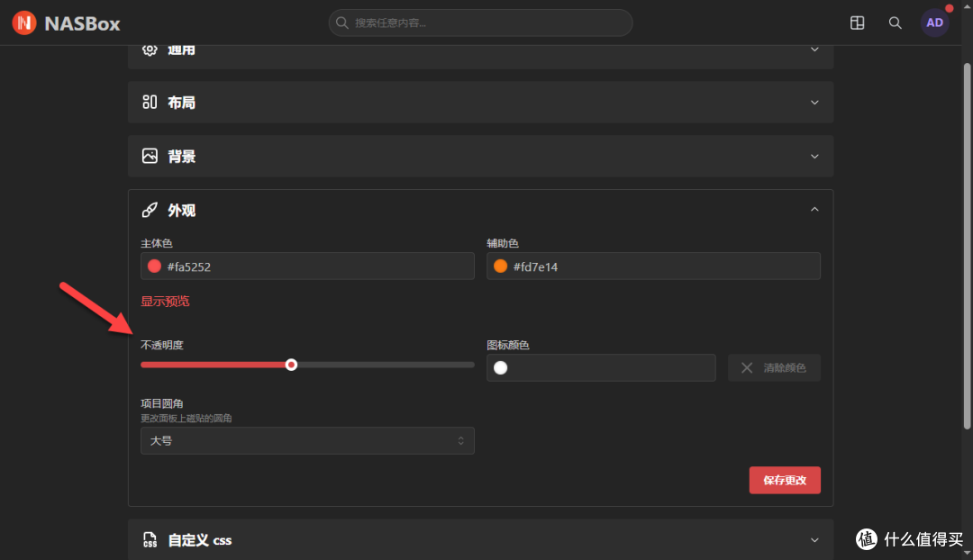Screen dimensions: 973x560
Task: Click the 图标颜色 white color swatch
Action: click(x=500, y=367)
